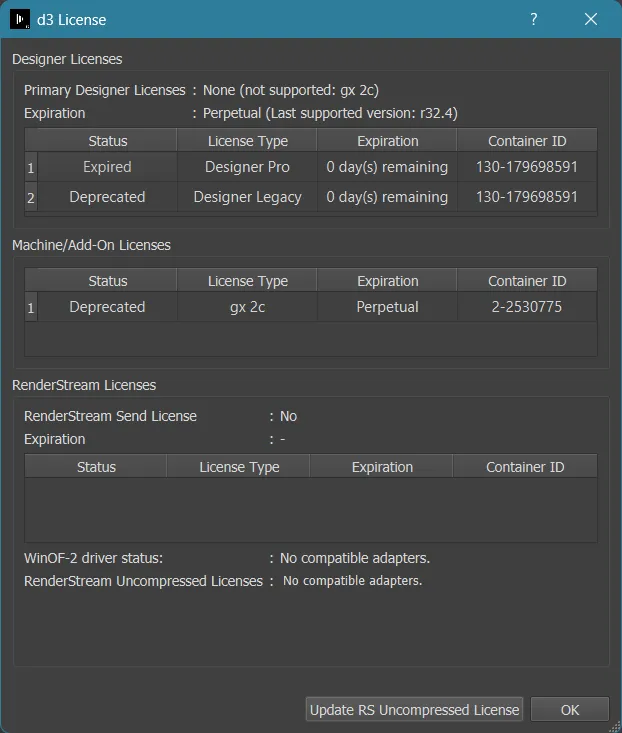Screen dimensions: 622x733
Task: Select Deprecated status in Designer Legacy row
Action: point(107,197)
